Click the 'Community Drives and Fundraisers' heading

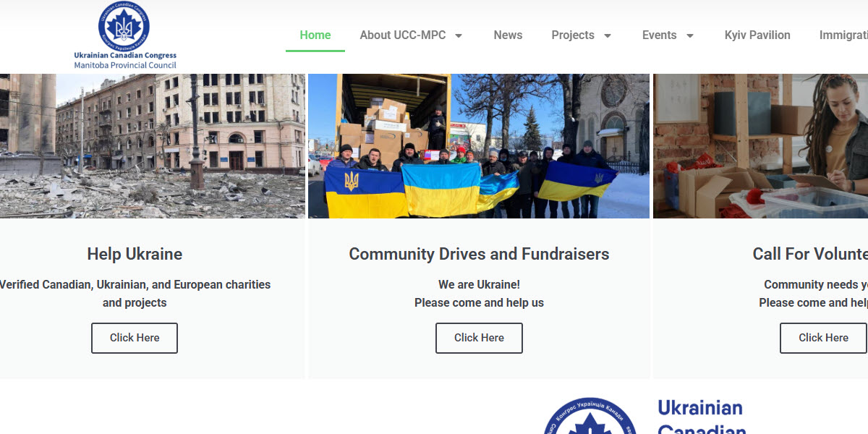[x=479, y=254]
